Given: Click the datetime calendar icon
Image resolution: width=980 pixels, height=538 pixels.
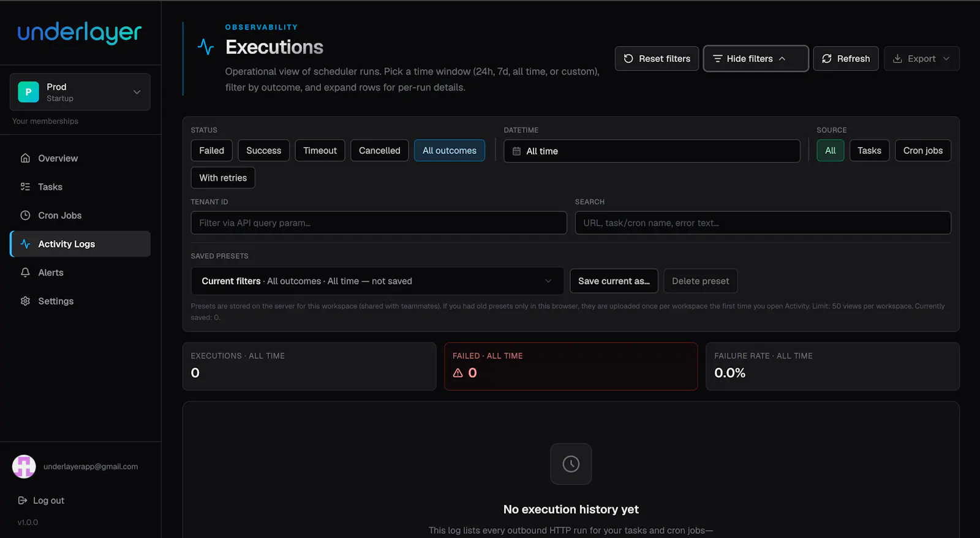Looking at the screenshot, I should coord(516,151).
